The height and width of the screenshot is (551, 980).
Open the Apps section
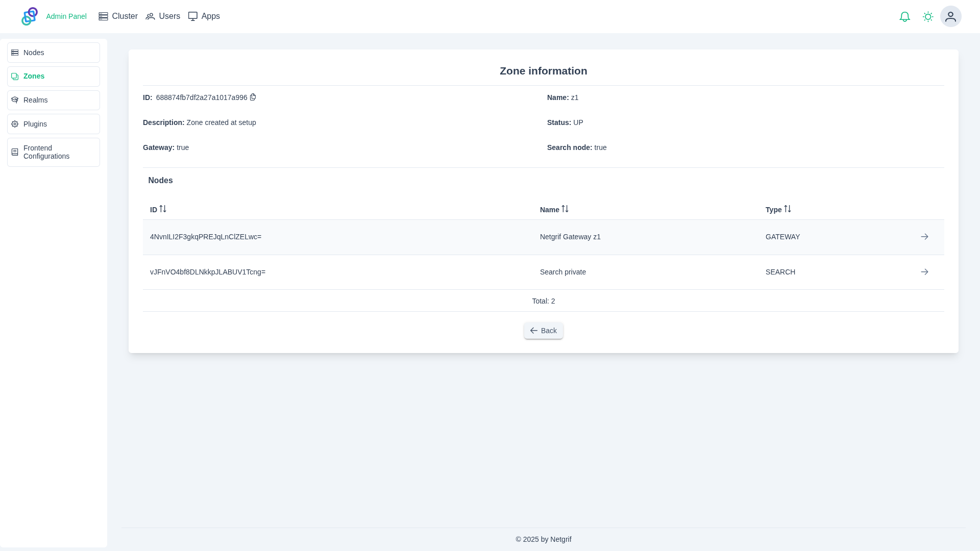coord(204,16)
